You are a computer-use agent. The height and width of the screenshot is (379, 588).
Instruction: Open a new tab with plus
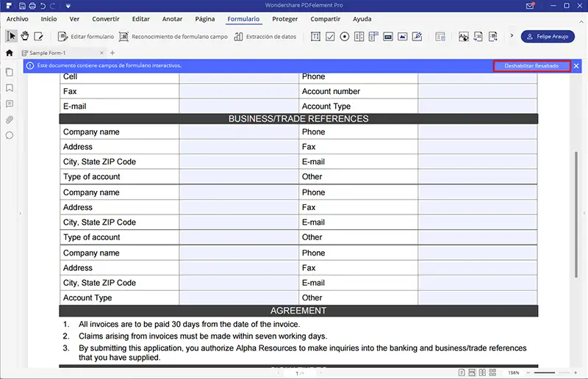pyautogui.click(x=112, y=53)
